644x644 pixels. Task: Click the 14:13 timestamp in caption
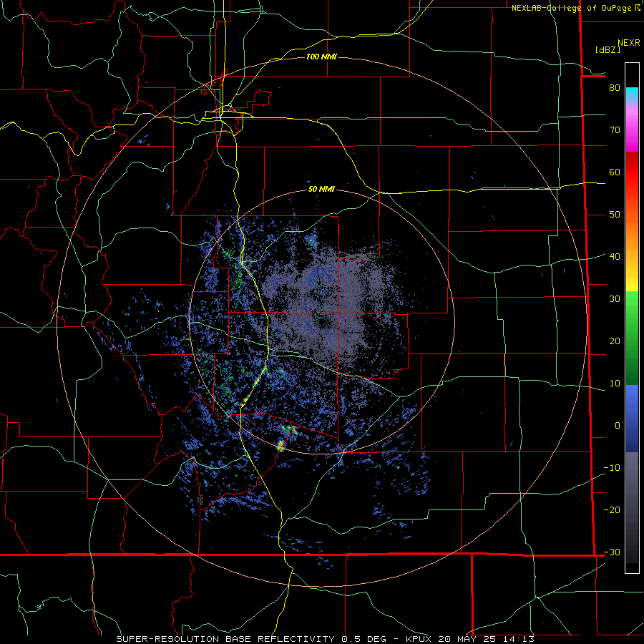click(x=518, y=639)
